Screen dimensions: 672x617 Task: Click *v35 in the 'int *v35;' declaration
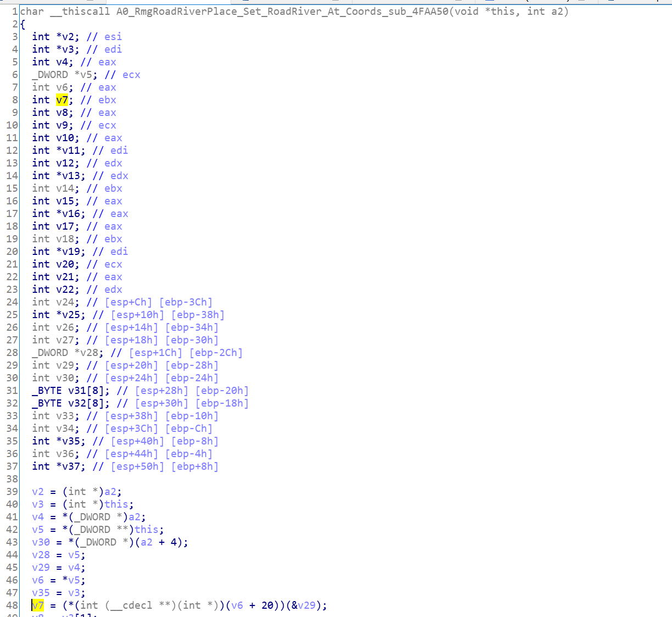68,441
